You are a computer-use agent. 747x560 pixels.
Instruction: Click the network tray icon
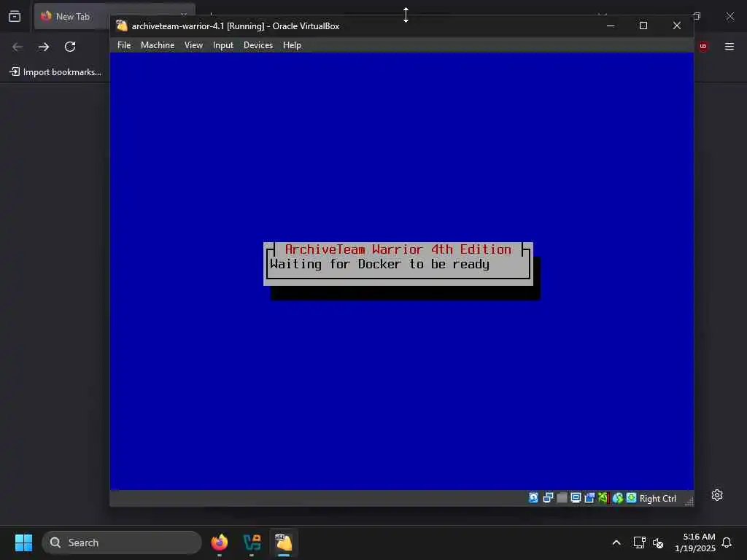[x=639, y=542]
